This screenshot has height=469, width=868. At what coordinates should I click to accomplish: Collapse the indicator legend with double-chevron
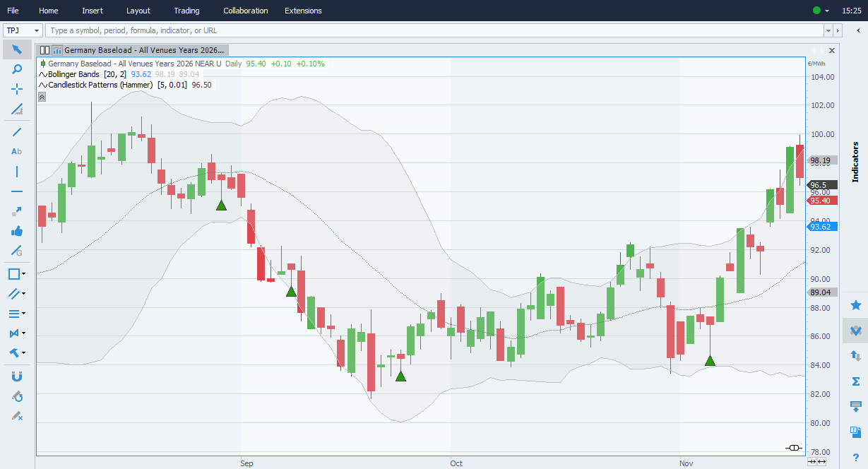(x=42, y=97)
